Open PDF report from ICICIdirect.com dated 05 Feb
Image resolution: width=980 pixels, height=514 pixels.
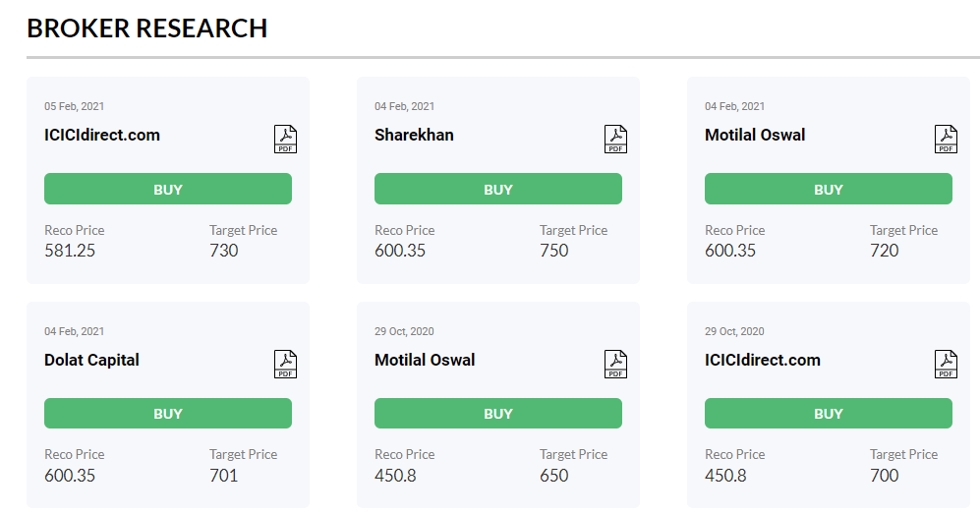pyautogui.click(x=286, y=139)
